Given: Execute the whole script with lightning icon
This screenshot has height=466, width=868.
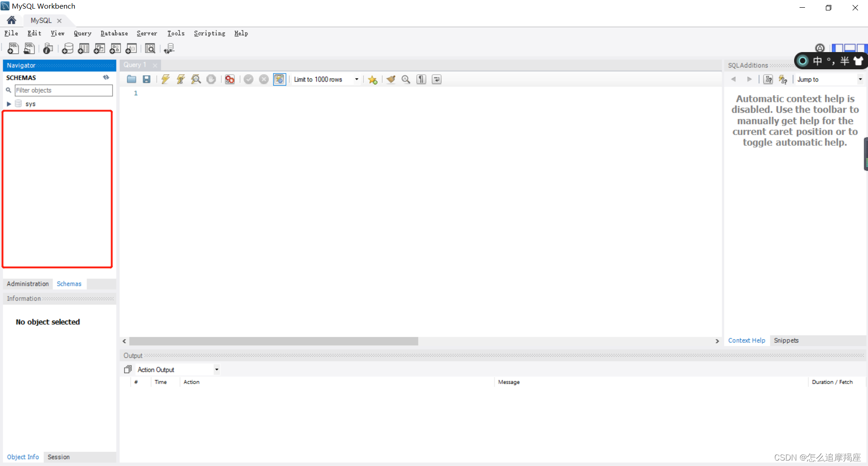Looking at the screenshot, I should (165, 79).
